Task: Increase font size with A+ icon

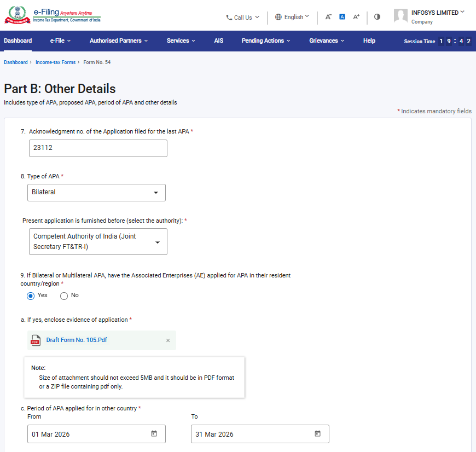Action: click(356, 17)
